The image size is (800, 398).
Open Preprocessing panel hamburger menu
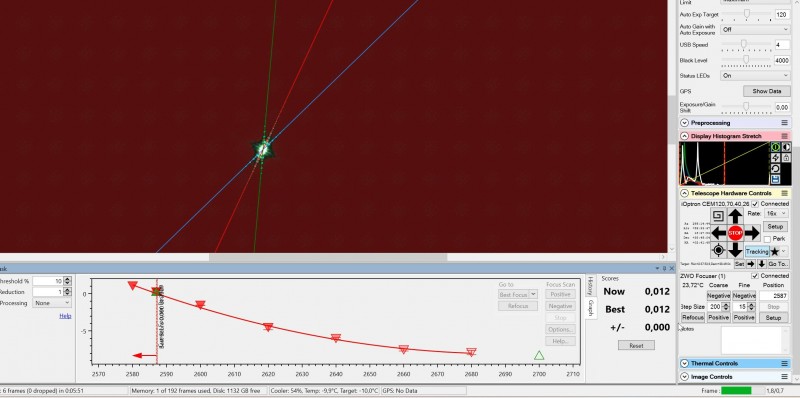click(784, 123)
